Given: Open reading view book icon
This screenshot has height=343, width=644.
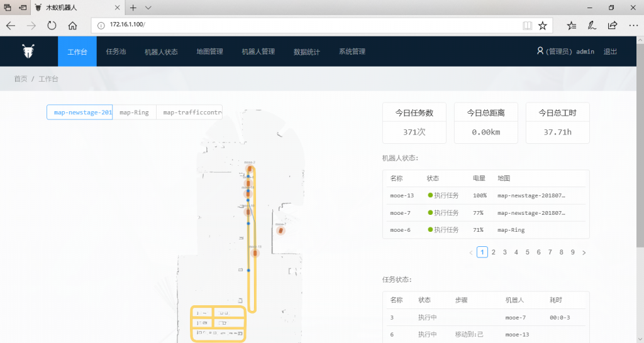Looking at the screenshot, I should coord(527,26).
